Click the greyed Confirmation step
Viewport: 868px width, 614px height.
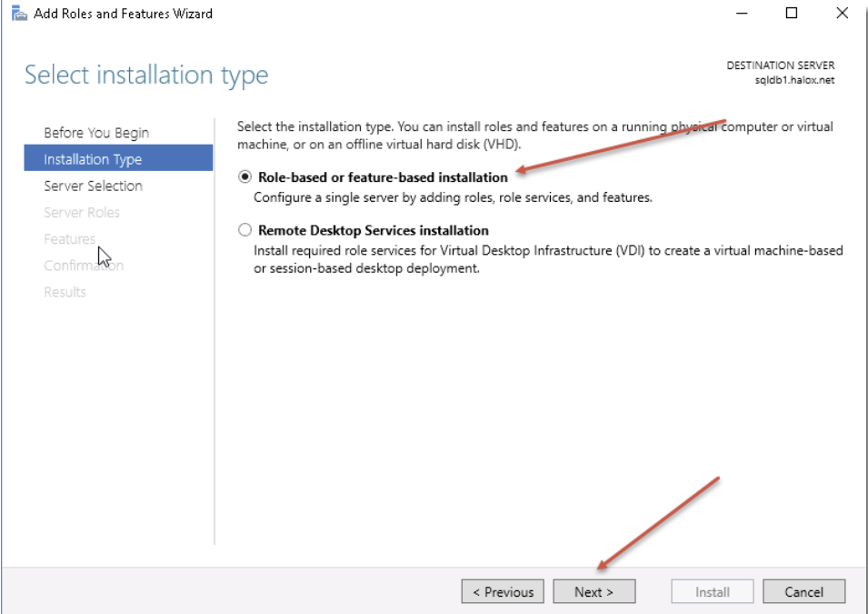point(84,266)
